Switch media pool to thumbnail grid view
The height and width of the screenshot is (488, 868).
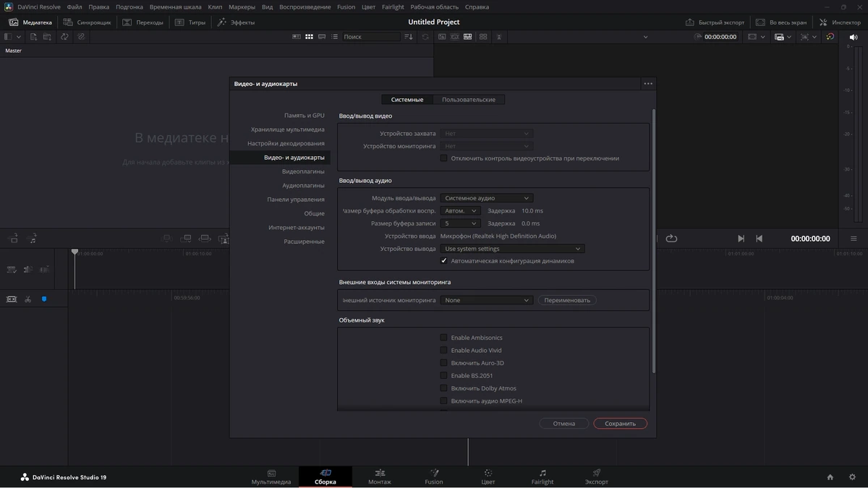tap(309, 37)
